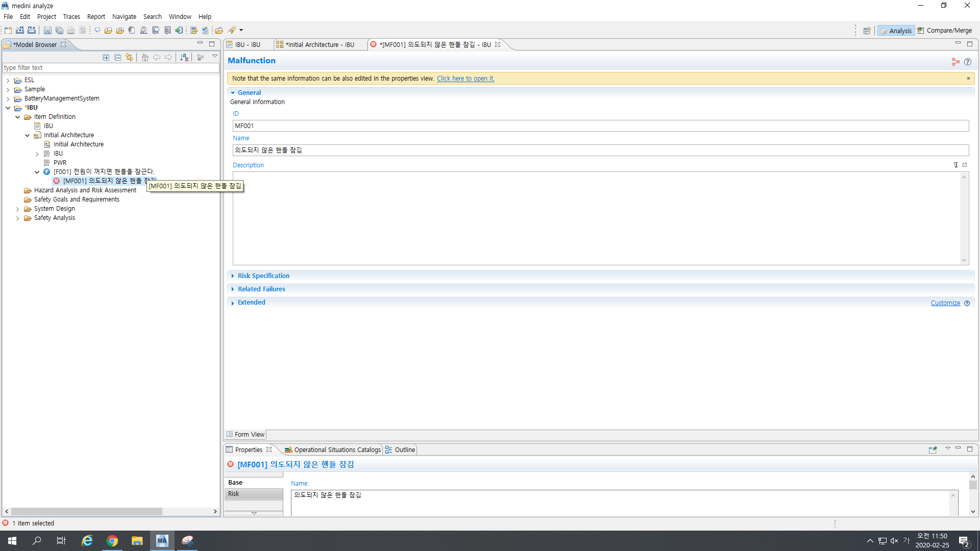Screen dimensions: 980x551
Task: Click the Model Browser horizontal scrollbar
Action: pos(87,511)
